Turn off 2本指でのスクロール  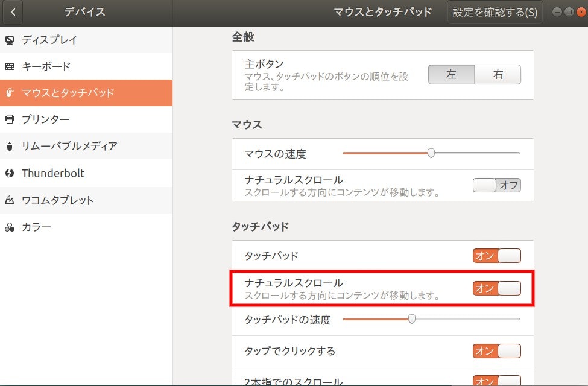coord(496,380)
